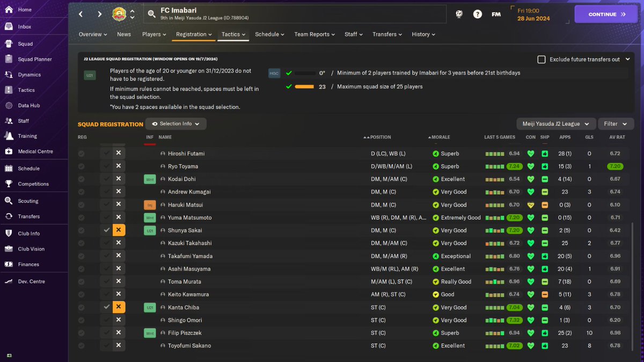Click the X button for Hiroshi Futami

coord(119,153)
